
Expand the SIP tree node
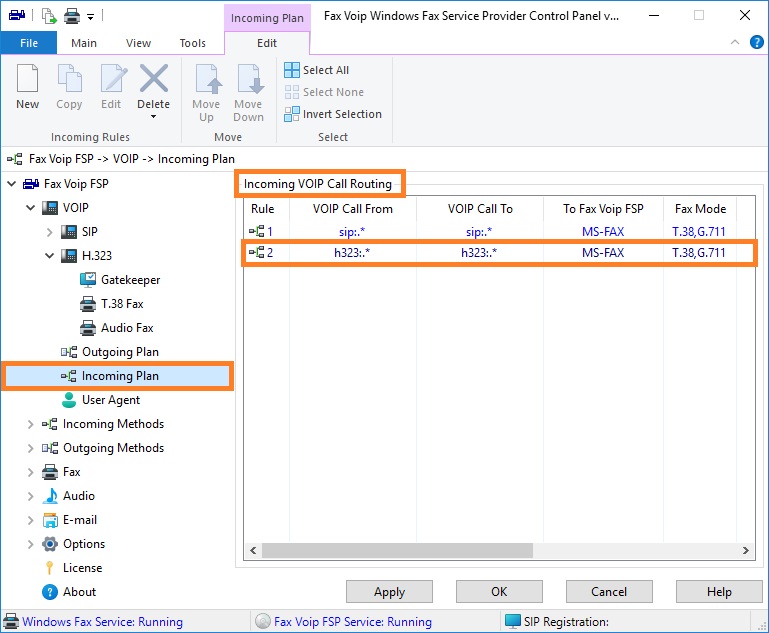click(x=49, y=232)
